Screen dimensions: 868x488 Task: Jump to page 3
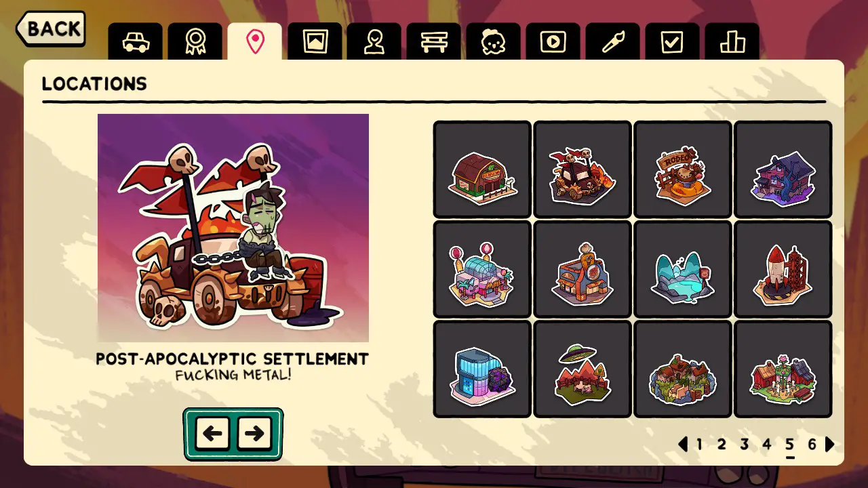point(744,445)
